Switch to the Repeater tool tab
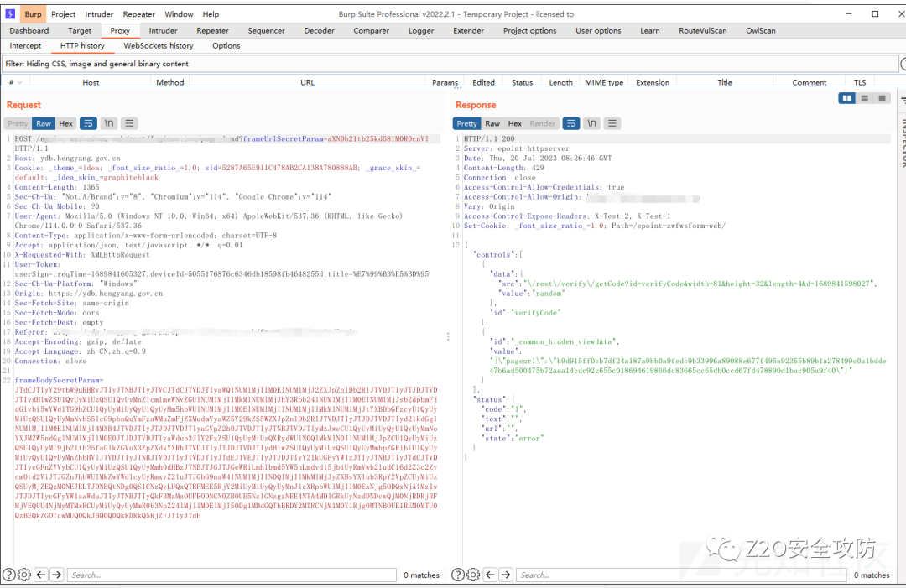Image resolution: width=906 pixels, height=588 pixels. click(x=212, y=30)
